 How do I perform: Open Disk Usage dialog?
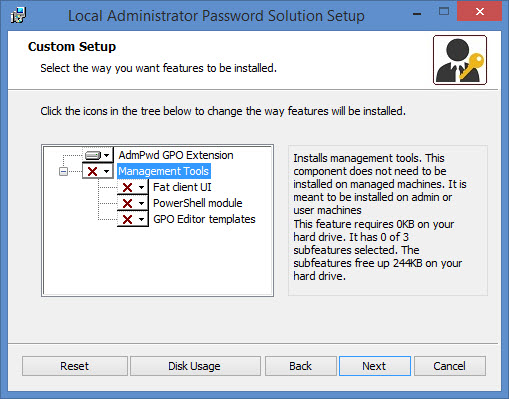[195, 366]
